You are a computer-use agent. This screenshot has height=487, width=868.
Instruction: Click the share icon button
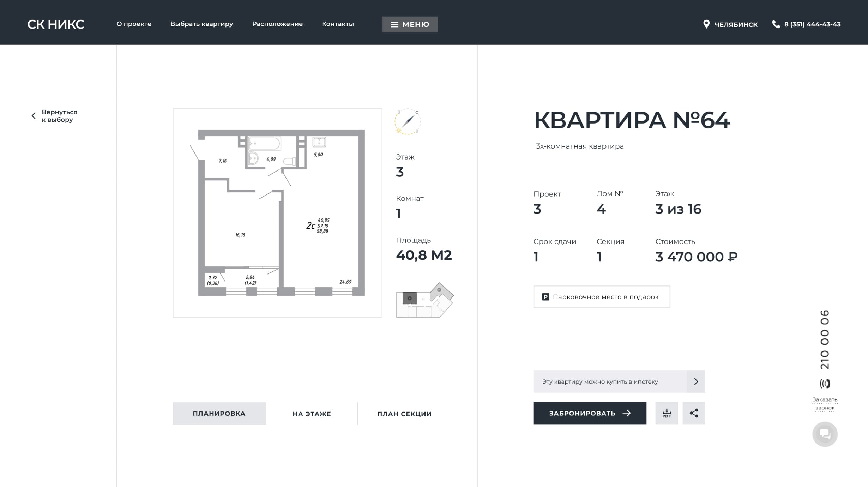pos(693,413)
